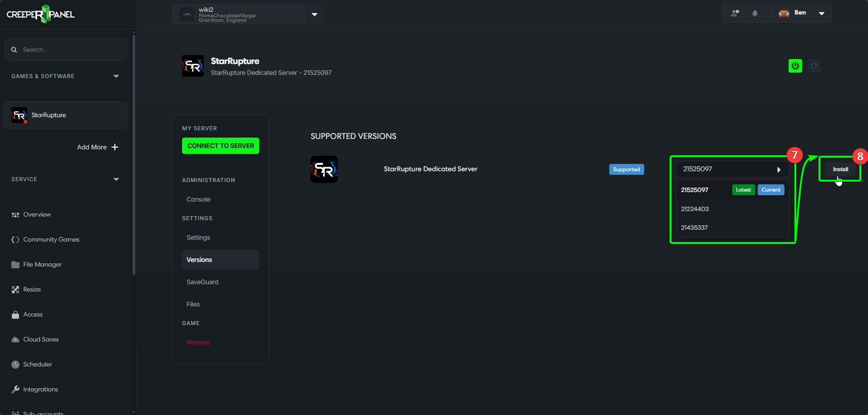
Task: Click the users icon in top bar
Action: (735, 13)
